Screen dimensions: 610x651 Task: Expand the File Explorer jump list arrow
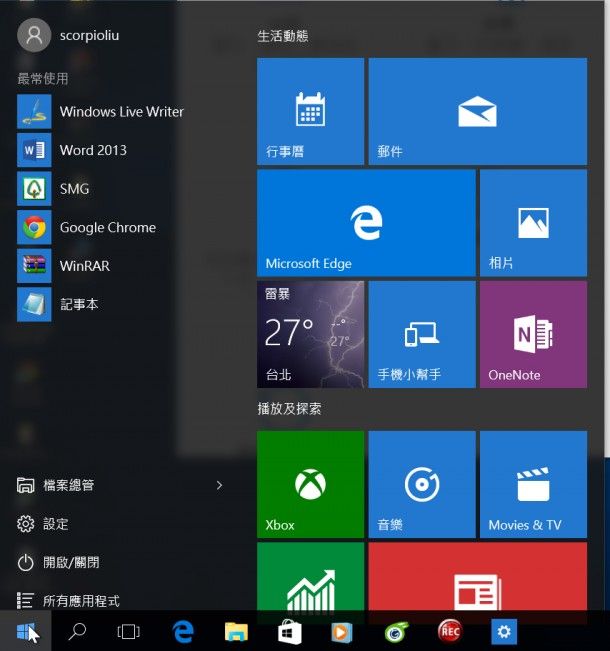(219, 485)
